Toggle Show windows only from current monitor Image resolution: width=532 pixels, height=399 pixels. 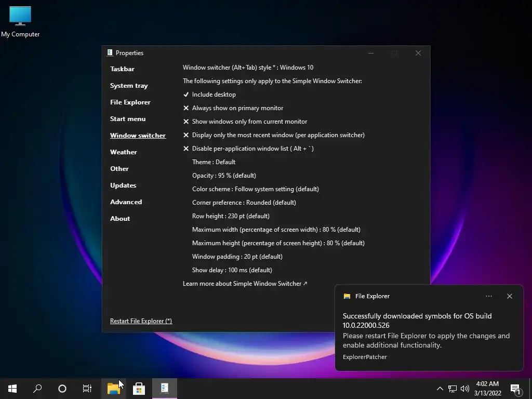245,122
